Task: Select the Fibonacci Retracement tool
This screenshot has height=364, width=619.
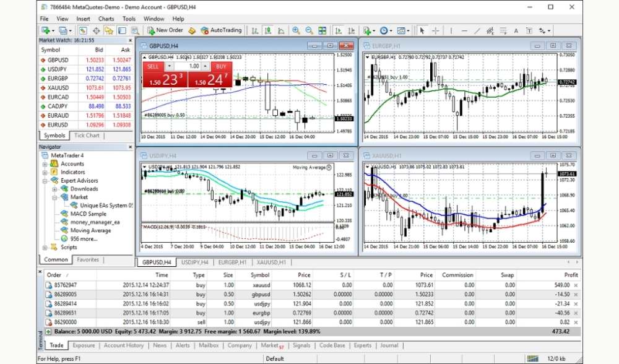Action: click(x=503, y=30)
